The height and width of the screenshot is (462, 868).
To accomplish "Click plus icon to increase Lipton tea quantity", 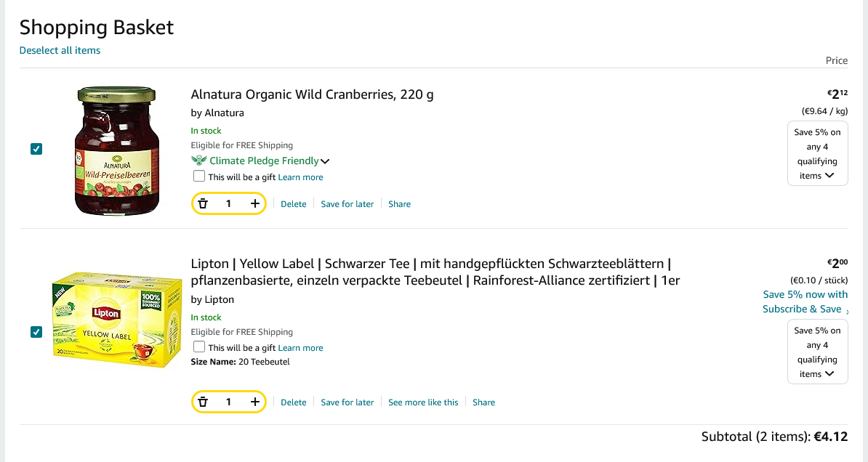I will tap(254, 402).
